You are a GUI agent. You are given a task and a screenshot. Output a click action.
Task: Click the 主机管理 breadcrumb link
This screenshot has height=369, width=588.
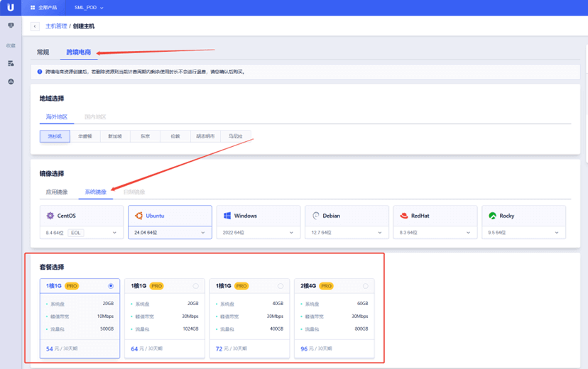(x=56, y=26)
